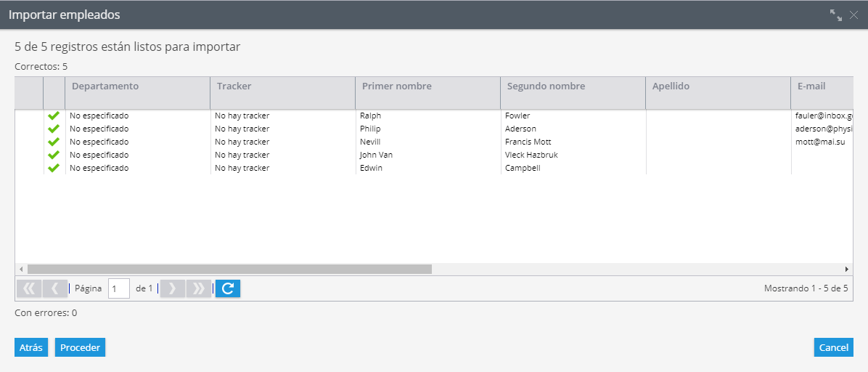
Task: Click the horizontal scrollbar thumb
Action: point(229,269)
